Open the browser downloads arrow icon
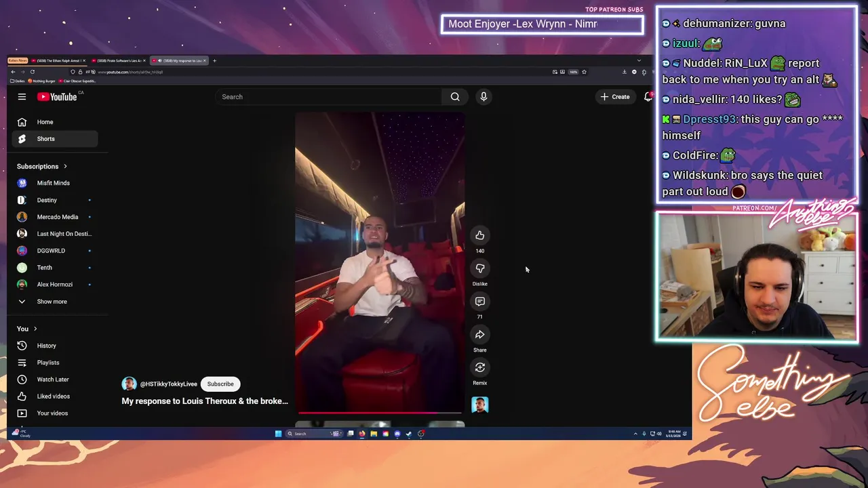The image size is (868, 488). tap(624, 72)
